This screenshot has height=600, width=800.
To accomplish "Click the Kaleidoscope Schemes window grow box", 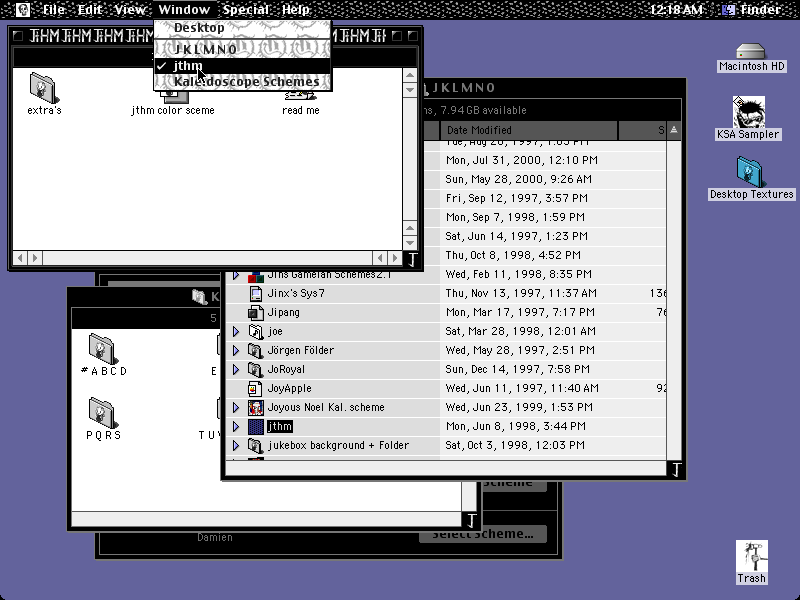I will coord(471,520).
